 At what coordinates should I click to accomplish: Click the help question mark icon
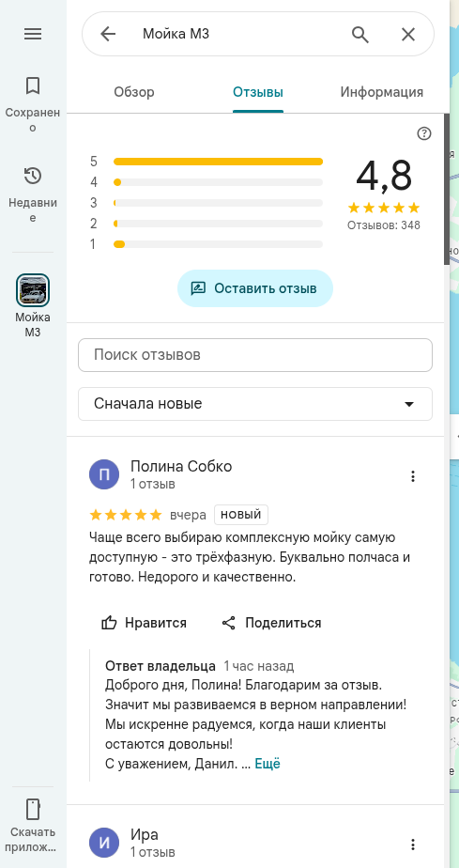coord(424,133)
